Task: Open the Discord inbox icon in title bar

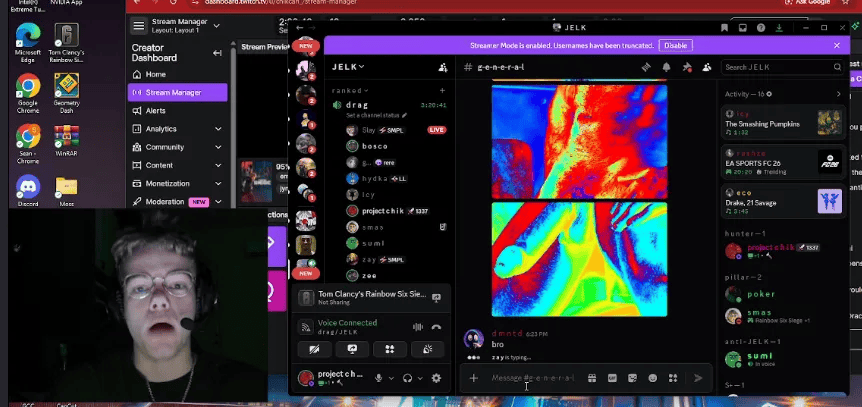Action: 742,28
